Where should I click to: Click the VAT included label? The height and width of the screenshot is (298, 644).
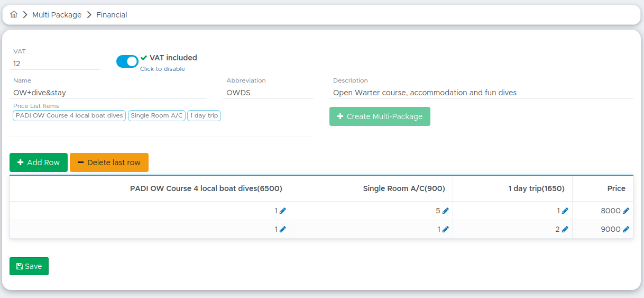pyautogui.click(x=173, y=58)
